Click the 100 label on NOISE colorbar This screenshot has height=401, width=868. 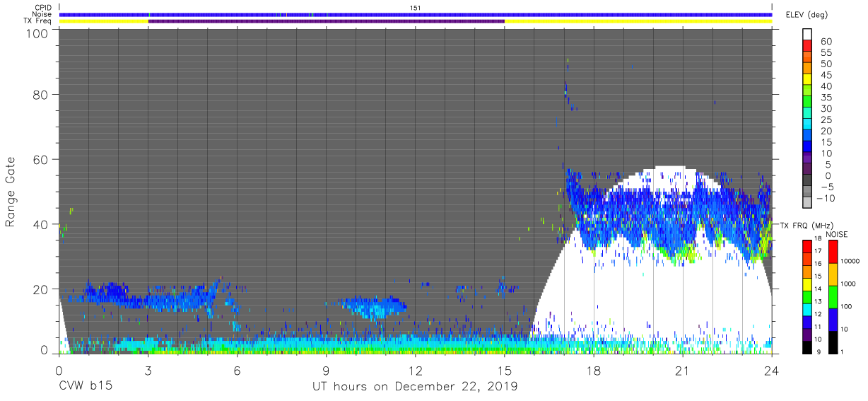tap(845, 307)
